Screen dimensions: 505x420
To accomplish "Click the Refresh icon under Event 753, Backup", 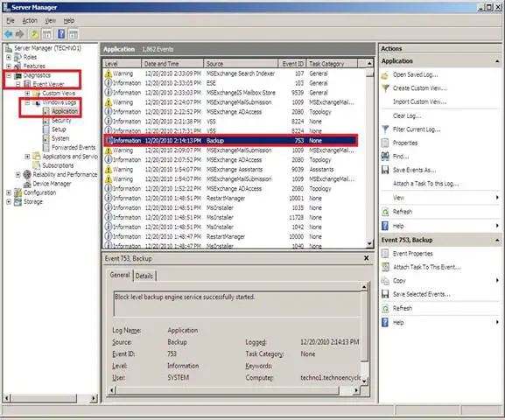I will pyautogui.click(x=385, y=309).
